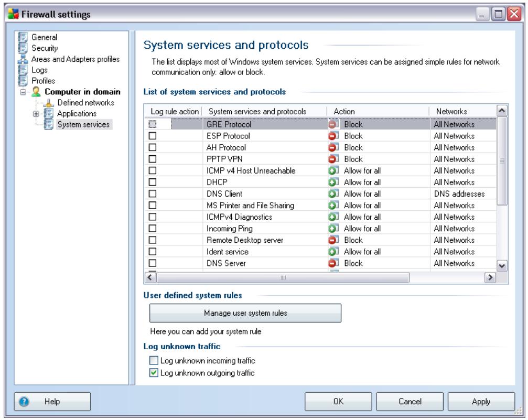Screen dimensions: 528x420
Task: Click green Allow icon for MS Printer and File Sharing
Action: (333, 206)
